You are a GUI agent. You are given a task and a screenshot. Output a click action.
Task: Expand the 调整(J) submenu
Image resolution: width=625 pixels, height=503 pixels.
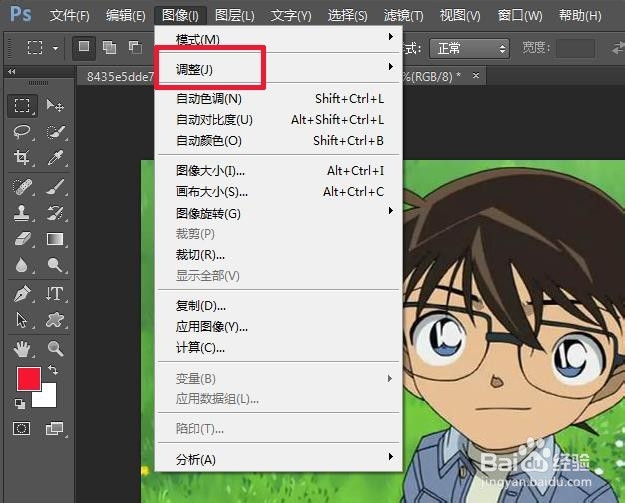pos(278,69)
